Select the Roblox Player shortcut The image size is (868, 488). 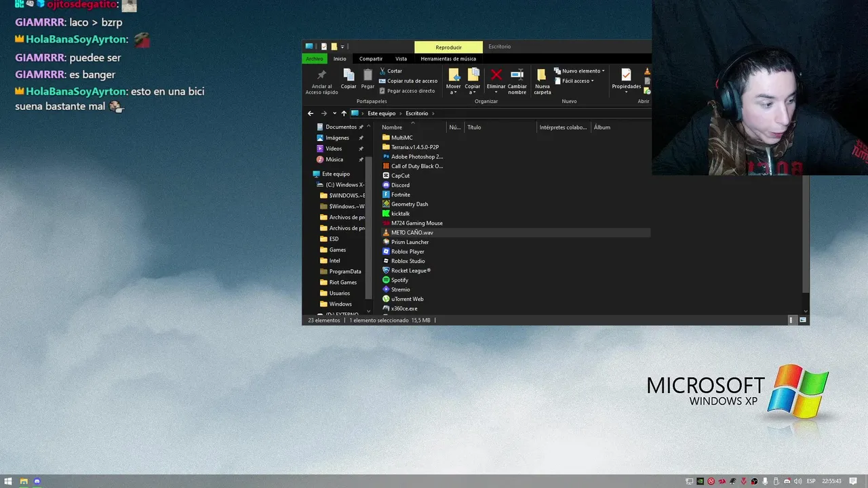click(x=403, y=251)
